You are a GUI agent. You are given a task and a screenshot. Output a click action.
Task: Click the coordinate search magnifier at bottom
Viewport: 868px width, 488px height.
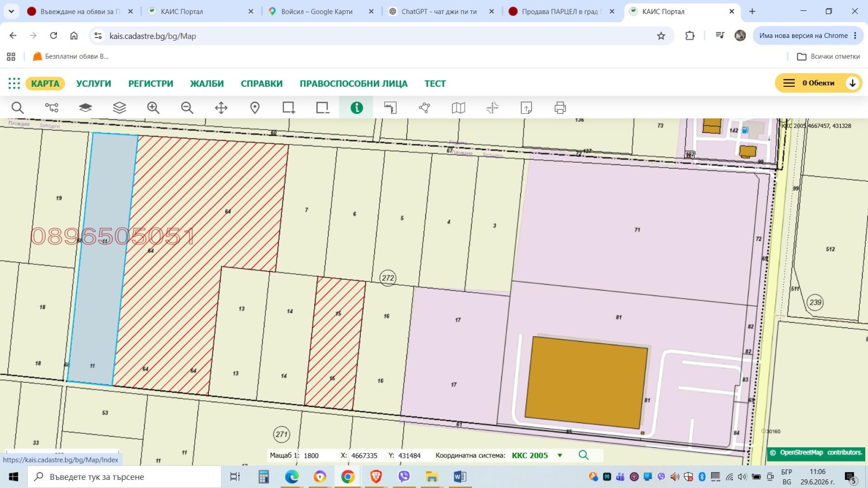[x=584, y=455]
